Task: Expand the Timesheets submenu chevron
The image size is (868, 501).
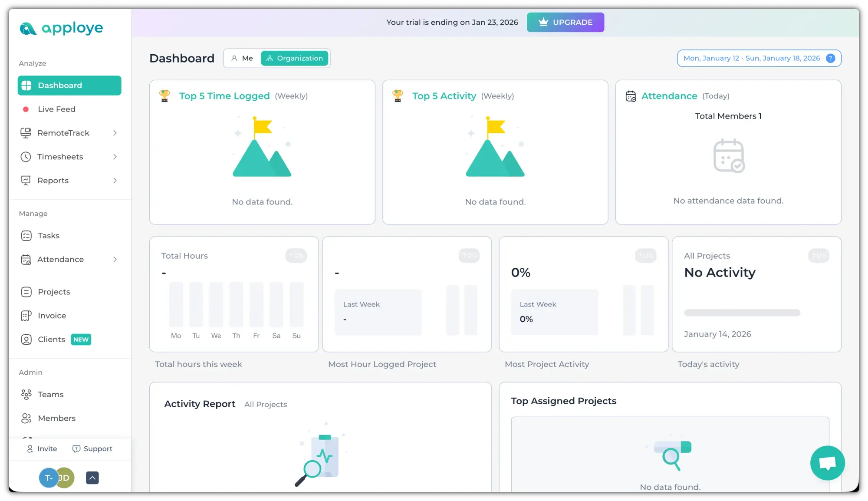Action: click(115, 157)
